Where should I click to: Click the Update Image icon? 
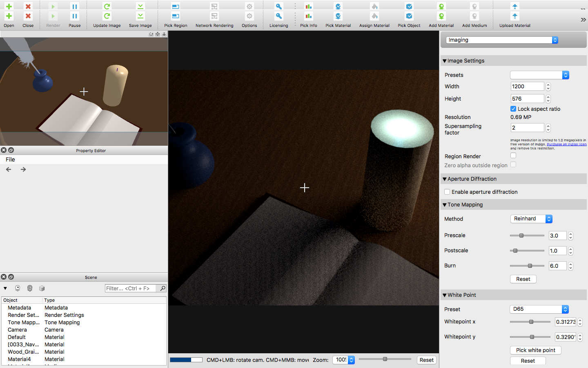click(107, 16)
